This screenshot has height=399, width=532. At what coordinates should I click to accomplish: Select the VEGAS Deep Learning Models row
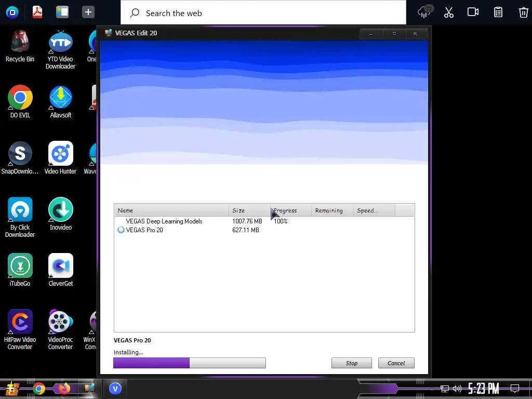coord(264,221)
